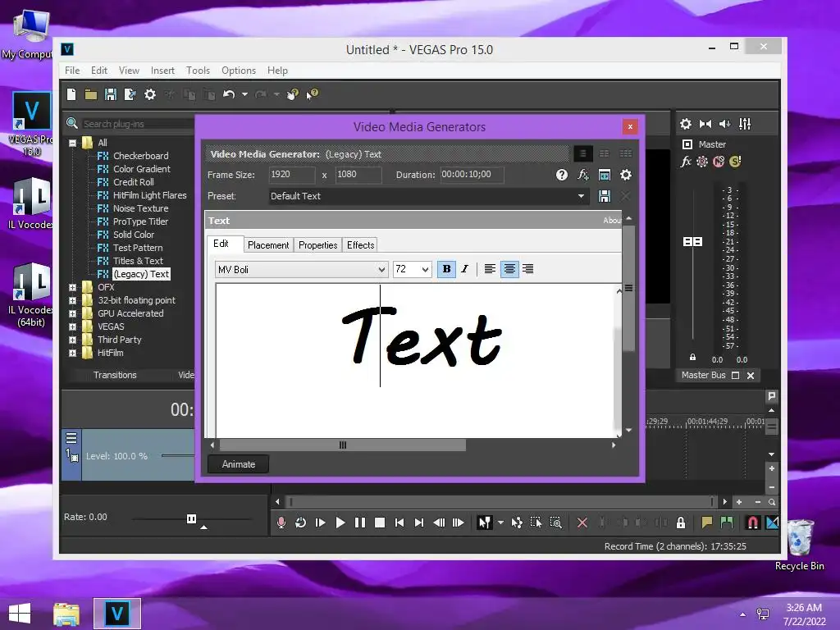The image size is (840, 630).
Task: Click the Animate button
Action: click(239, 464)
